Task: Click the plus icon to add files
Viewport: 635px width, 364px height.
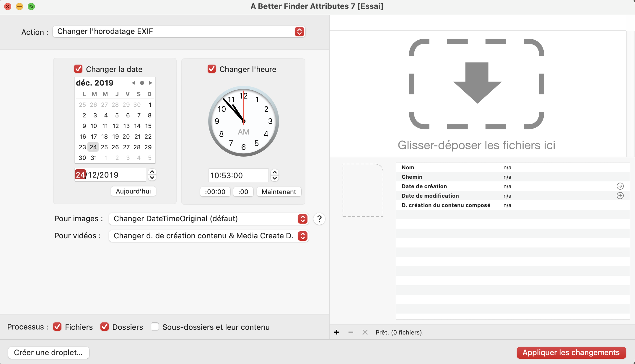Action: pyautogui.click(x=337, y=332)
